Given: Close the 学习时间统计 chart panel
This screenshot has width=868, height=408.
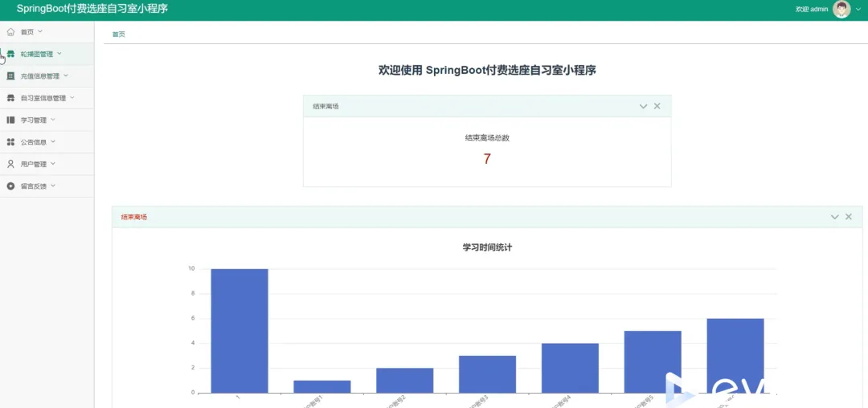Looking at the screenshot, I should [x=849, y=217].
